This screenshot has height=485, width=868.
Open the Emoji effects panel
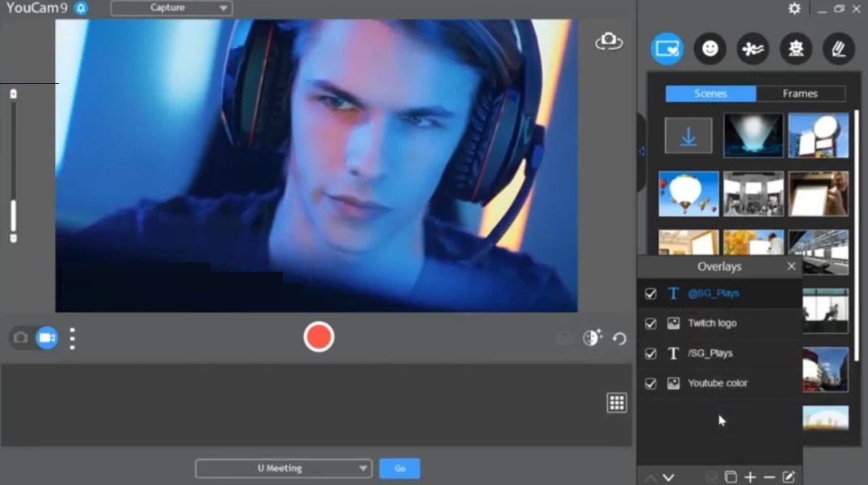coord(710,49)
